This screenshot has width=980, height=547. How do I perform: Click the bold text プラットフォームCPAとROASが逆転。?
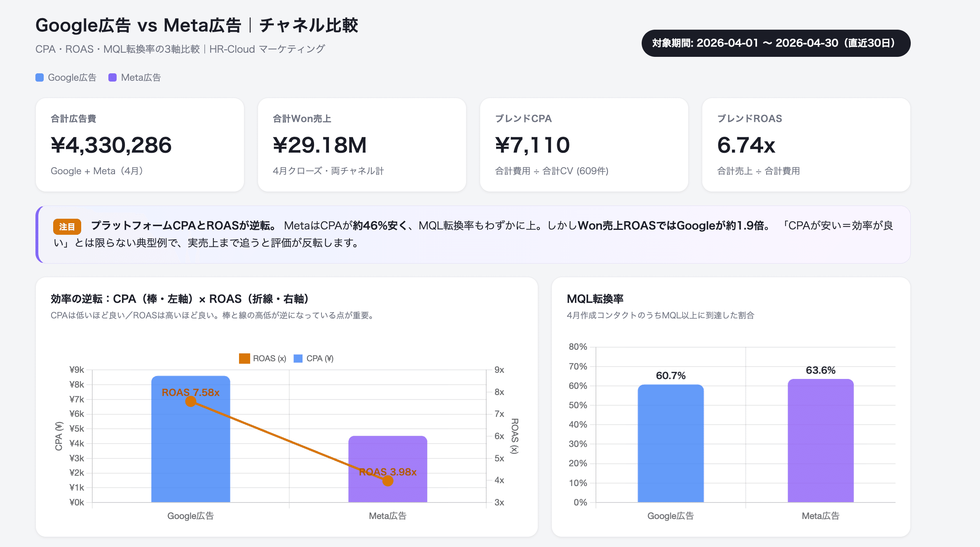tap(184, 225)
